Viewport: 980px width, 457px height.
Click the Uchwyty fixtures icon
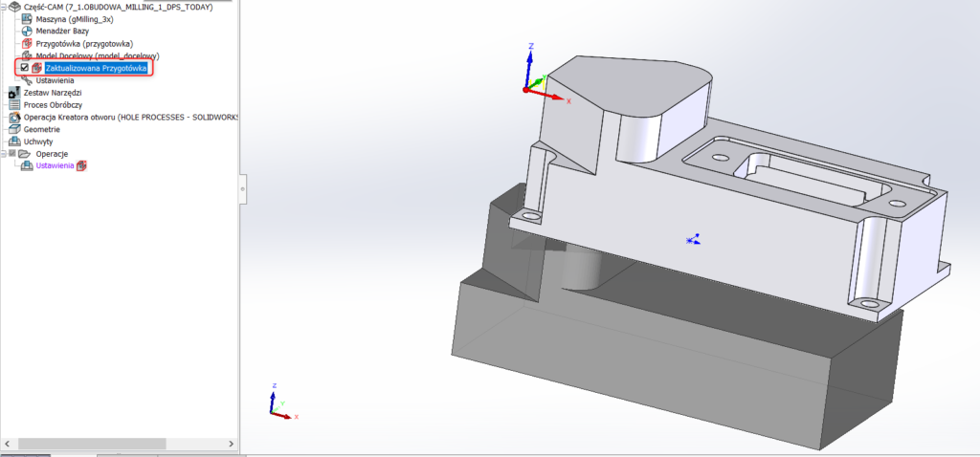pos(14,141)
